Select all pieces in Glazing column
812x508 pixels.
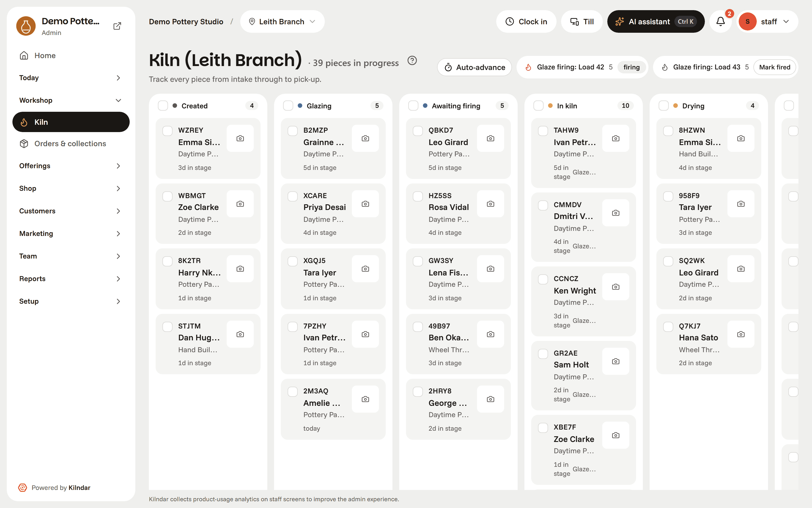click(x=288, y=106)
